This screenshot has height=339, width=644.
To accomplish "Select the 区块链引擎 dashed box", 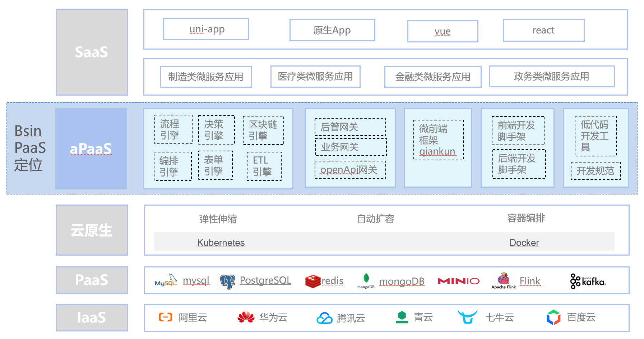I will 263,130.
